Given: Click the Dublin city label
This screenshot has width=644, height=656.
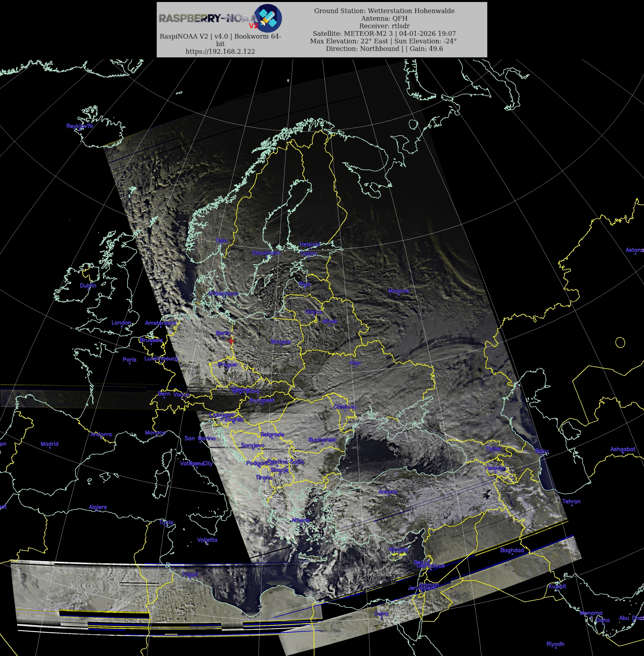Looking at the screenshot, I should point(88,286).
